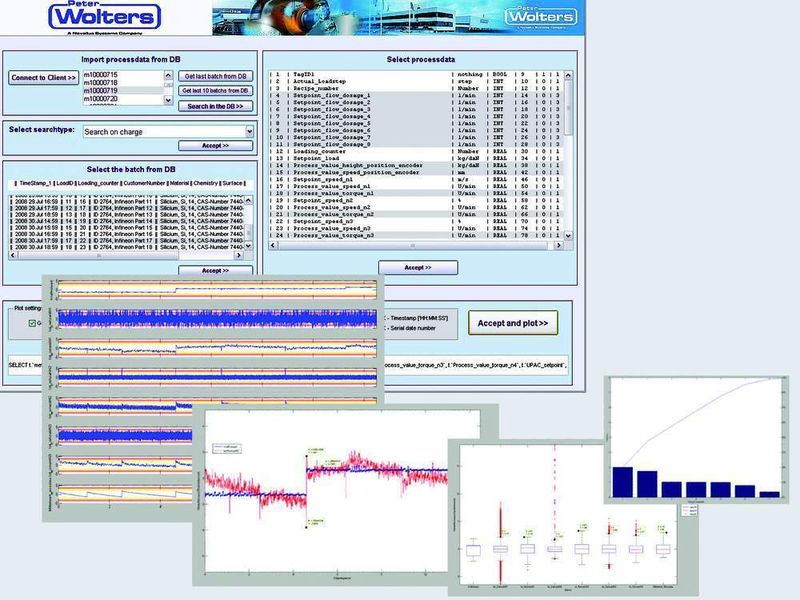Click the batch list scroll-left arrow
800x600 pixels.
13,255
